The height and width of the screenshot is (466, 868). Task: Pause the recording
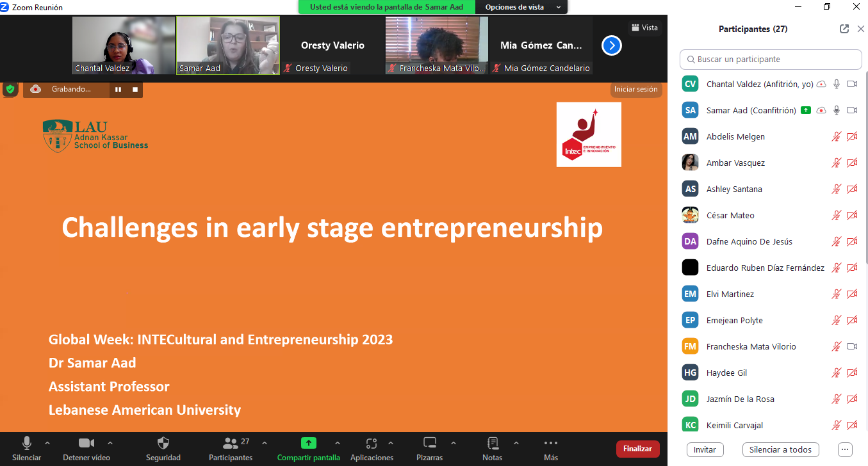click(119, 90)
